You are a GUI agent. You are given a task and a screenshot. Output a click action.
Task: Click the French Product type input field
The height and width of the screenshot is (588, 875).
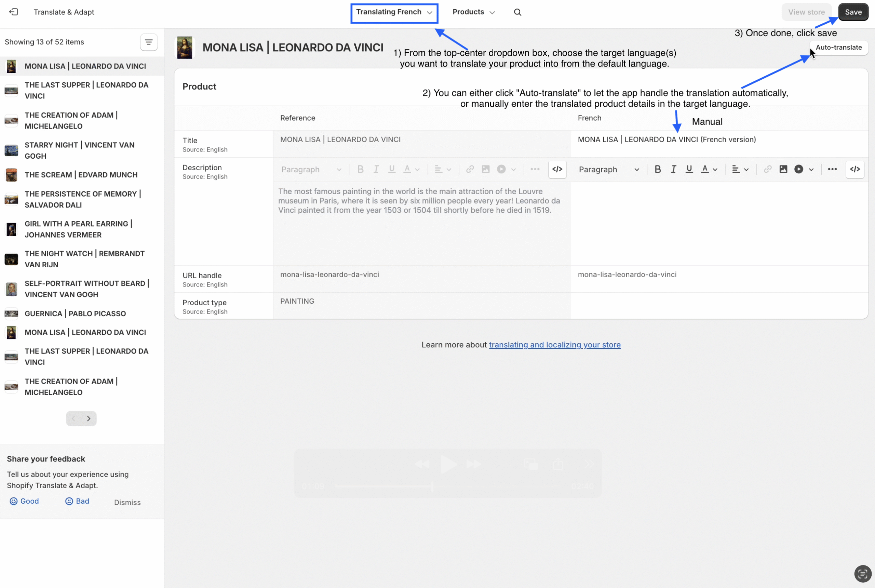click(x=719, y=306)
